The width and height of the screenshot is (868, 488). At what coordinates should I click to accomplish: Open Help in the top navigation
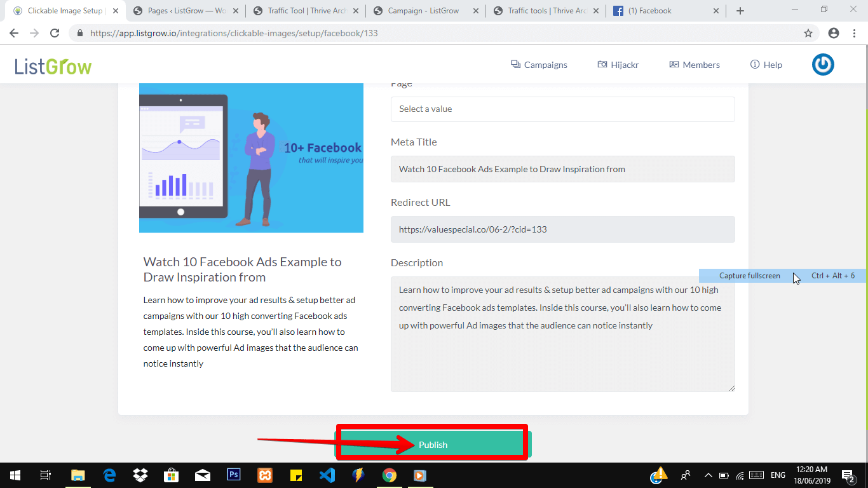coord(766,65)
